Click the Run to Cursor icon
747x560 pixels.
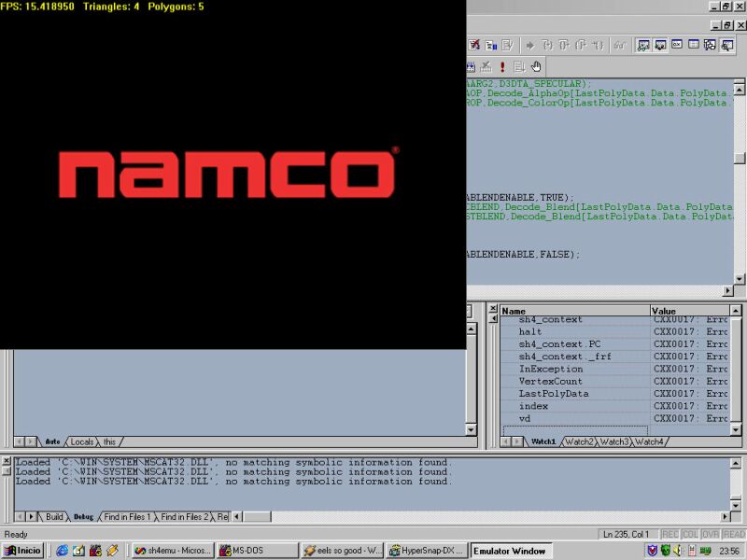pyautogui.click(x=598, y=45)
